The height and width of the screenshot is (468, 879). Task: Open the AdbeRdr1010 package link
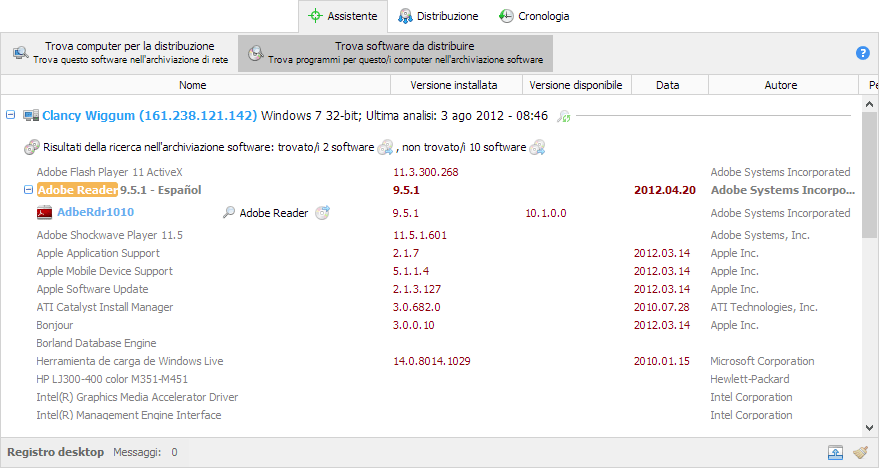click(95, 213)
